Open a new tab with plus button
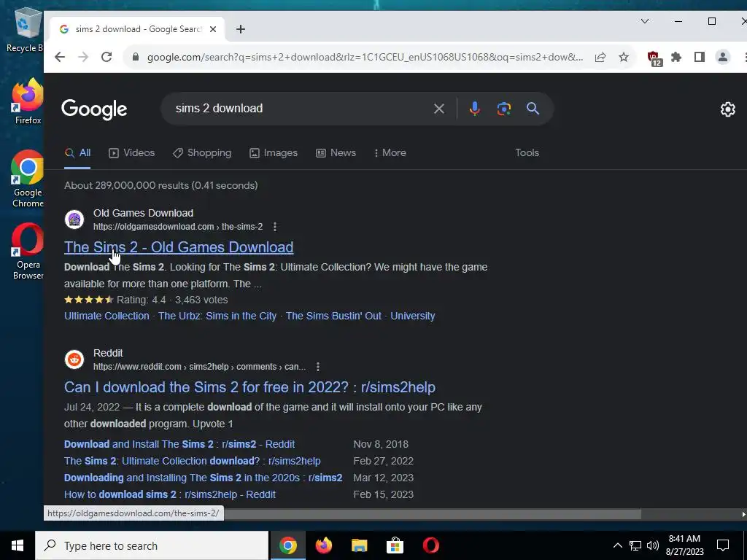 (x=241, y=29)
